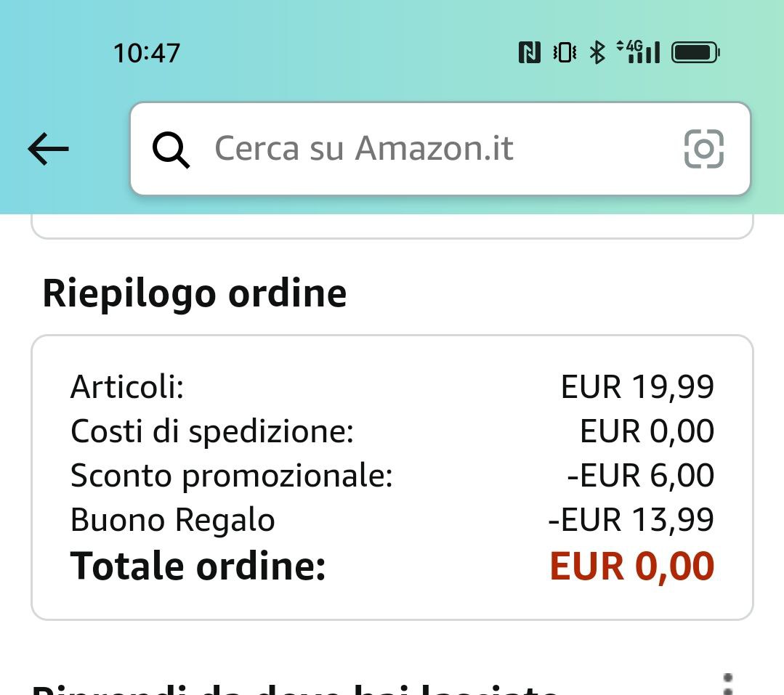Tap the "Costi di spedizione:" label
784x695 pixels.
tap(211, 431)
